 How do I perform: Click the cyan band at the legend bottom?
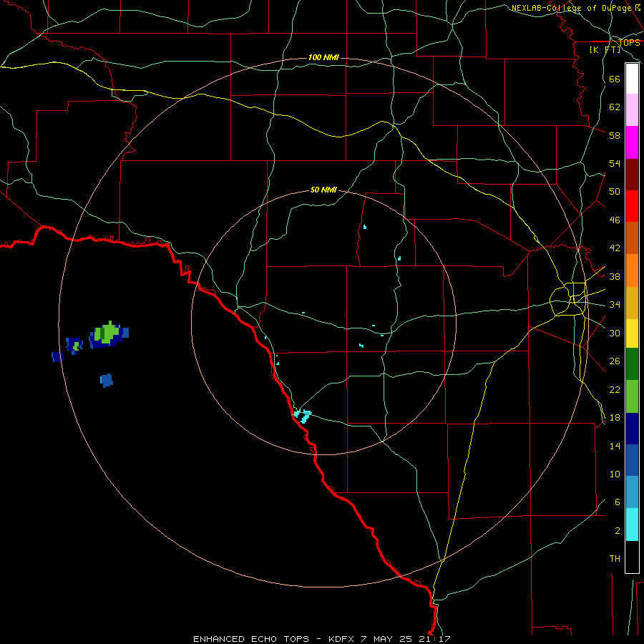click(x=632, y=525)
